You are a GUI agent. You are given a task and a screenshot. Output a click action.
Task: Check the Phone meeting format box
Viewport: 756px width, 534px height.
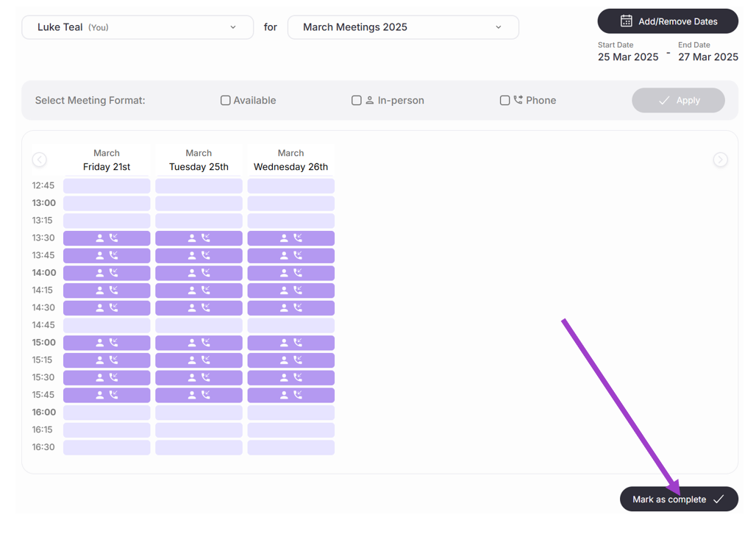504,100
